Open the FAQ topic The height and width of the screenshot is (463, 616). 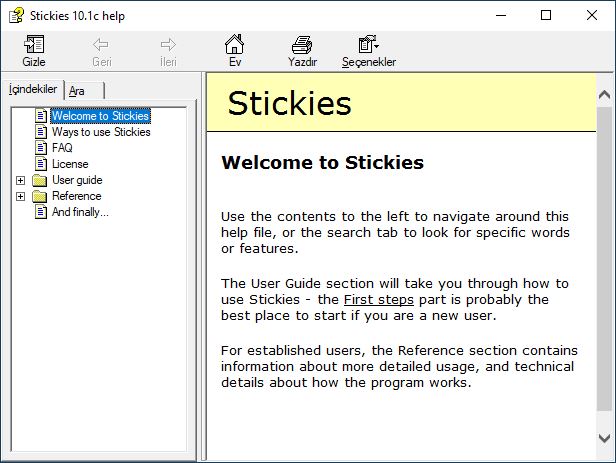point(62,148)
